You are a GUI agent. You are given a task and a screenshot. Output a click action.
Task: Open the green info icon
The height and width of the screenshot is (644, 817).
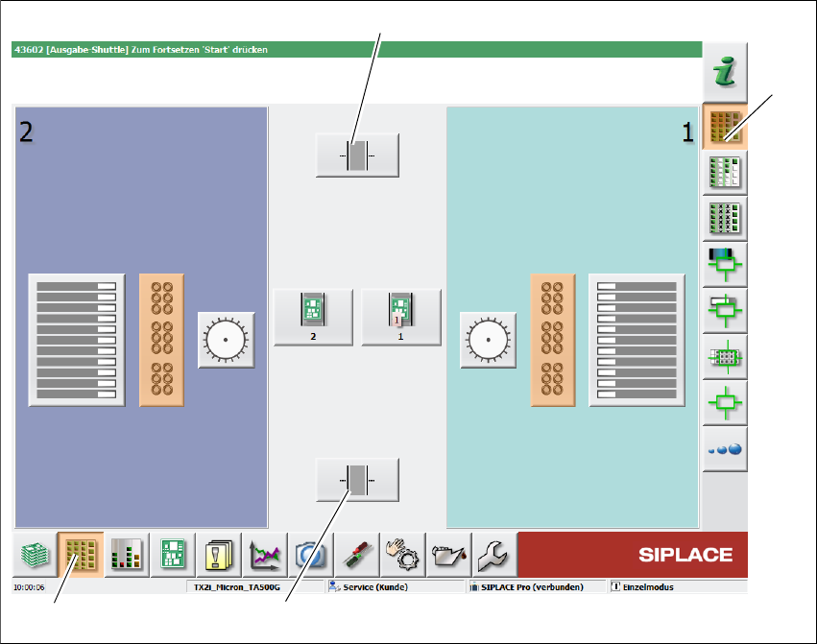point(725,72)
